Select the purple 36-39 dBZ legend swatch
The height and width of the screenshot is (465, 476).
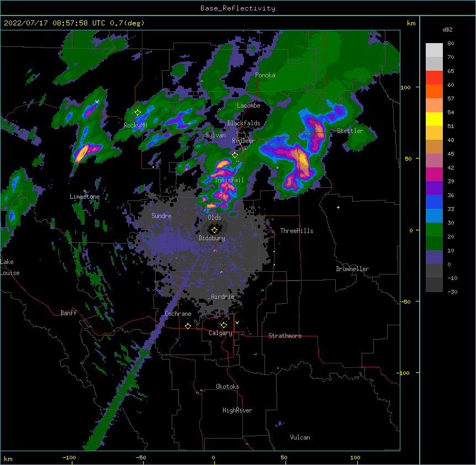click(434, 188)
